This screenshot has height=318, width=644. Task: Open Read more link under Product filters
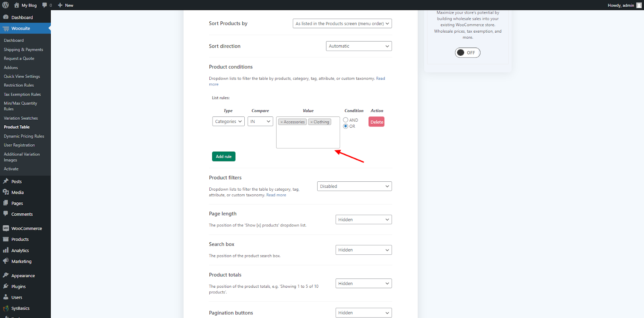(x=276, y=195)
